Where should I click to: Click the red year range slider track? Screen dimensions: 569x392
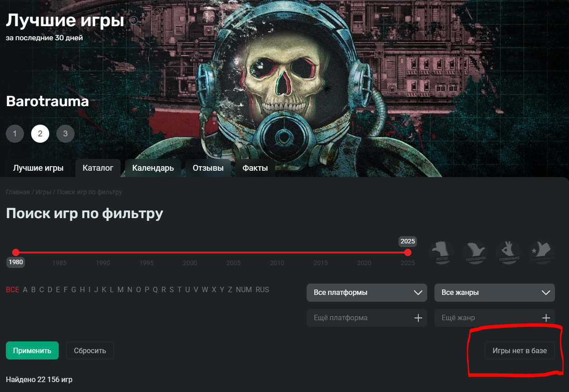pyautogui.click(x=212, y=252)
